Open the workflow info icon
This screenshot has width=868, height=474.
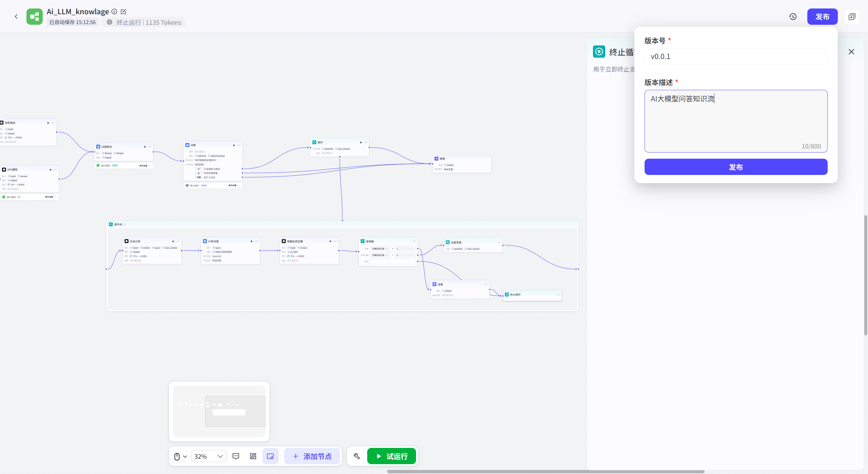click(115, 12)
